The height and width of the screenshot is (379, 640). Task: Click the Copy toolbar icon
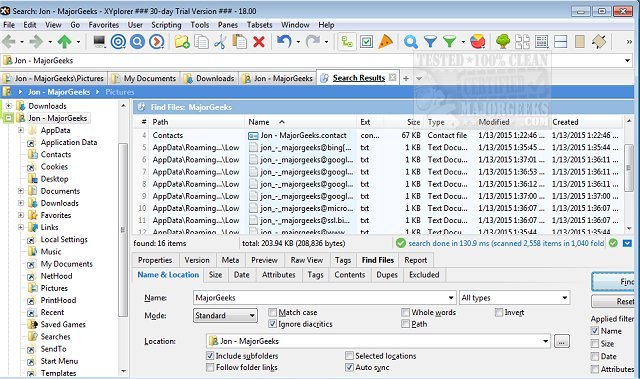201,42
